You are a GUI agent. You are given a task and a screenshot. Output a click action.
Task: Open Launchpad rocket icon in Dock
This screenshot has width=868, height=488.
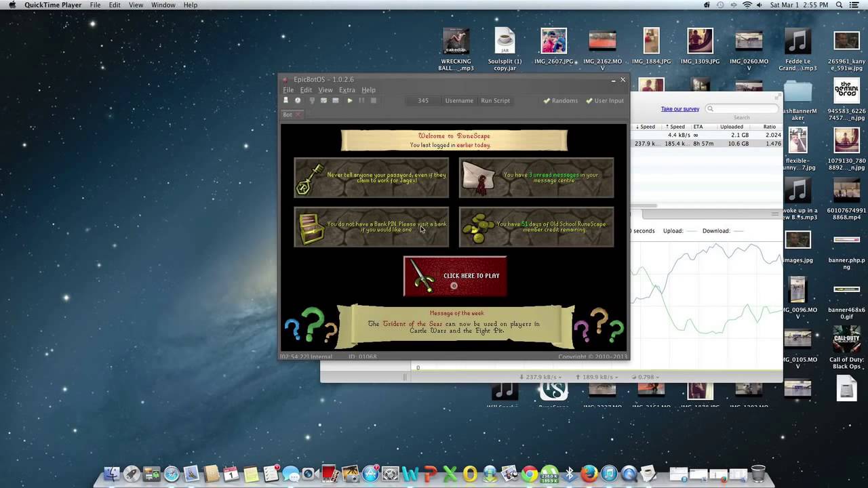(x=131, y=474)
